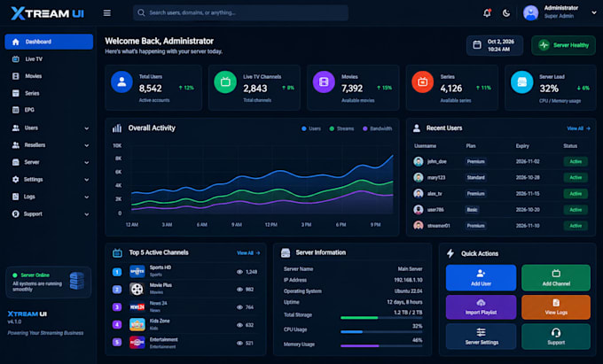
Task: Toggle the Bandwidth chart legend item
Action: 377,128
